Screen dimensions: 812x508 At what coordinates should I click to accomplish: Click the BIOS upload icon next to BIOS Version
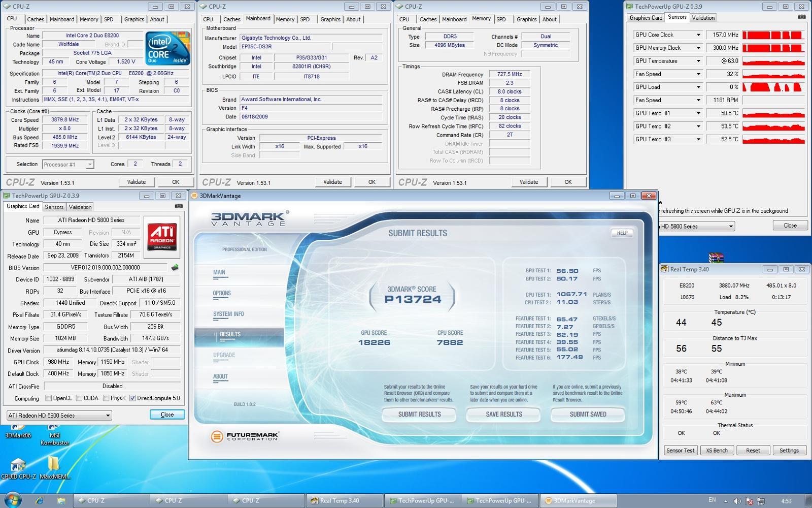175,267
